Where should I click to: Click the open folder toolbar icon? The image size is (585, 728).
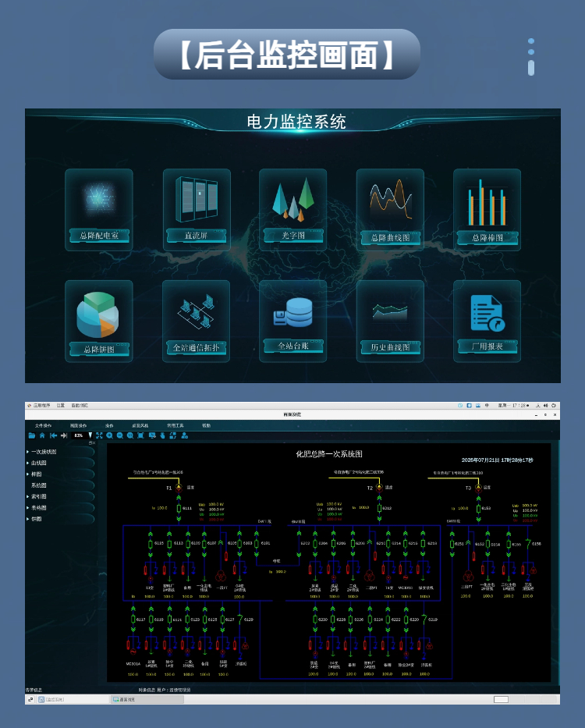pyautogui.click(x=32, y=435)
